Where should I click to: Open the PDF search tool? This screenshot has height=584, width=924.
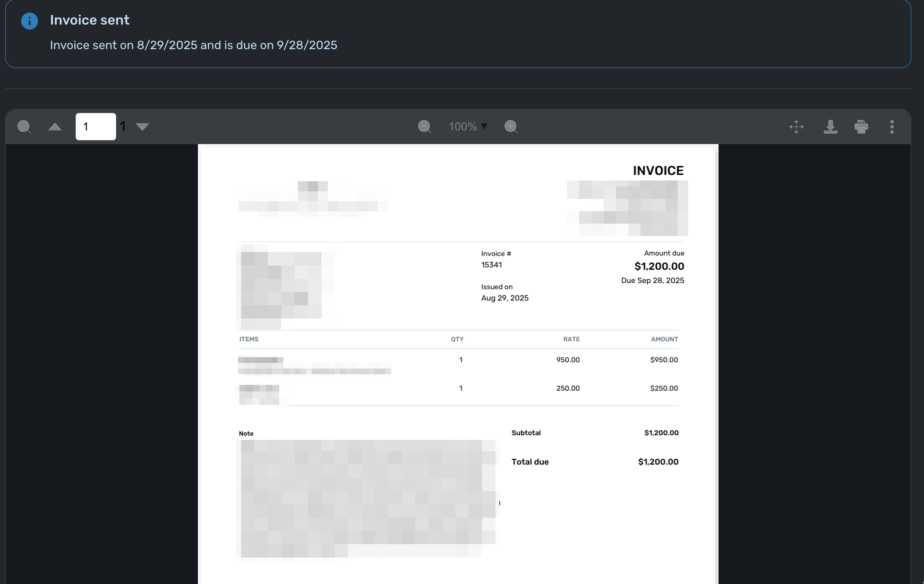pyautogui.click(x=24, y=127)
